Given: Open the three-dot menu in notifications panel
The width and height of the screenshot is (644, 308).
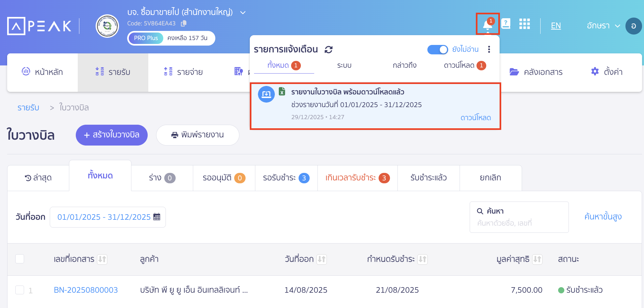Looking at the screenshot, I should pyautogui.click(x=489, y=49).
